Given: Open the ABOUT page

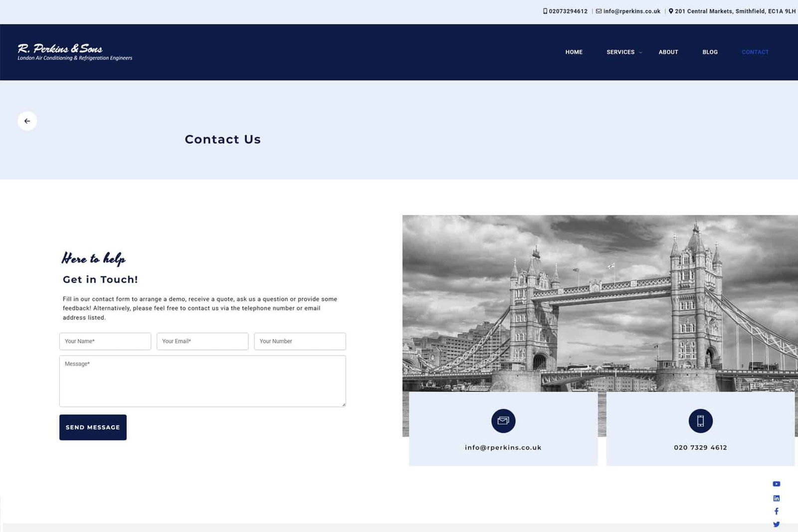Looking at the screenshot, I should point(668,52).
